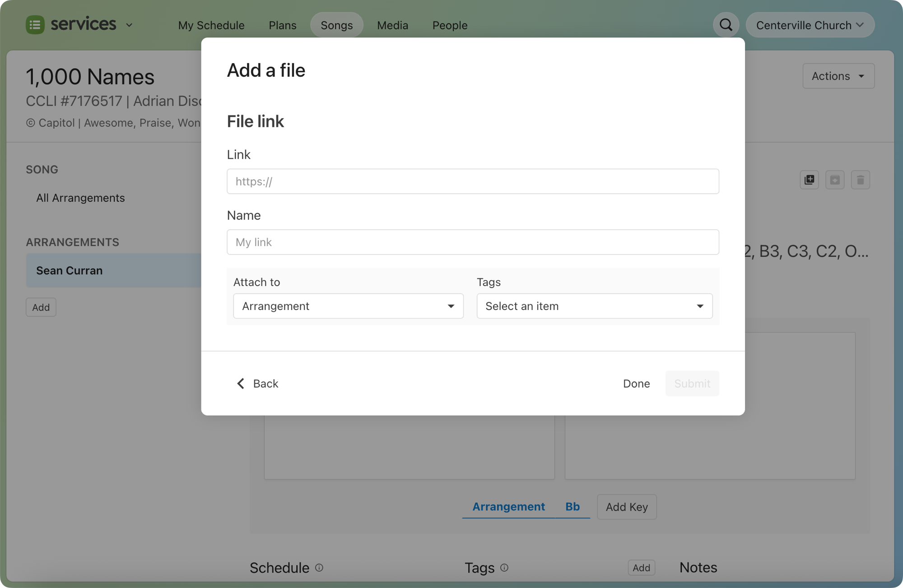Click Add Key button
Image resolution: width=903 pixels, height=588 pixels.
point(627,507)
